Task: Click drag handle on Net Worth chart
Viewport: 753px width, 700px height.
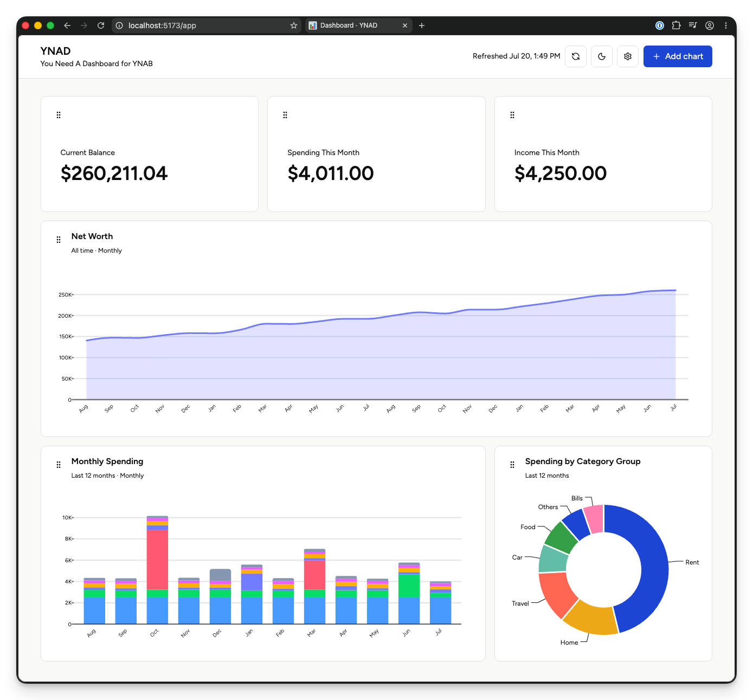Action: click(59, 240)
